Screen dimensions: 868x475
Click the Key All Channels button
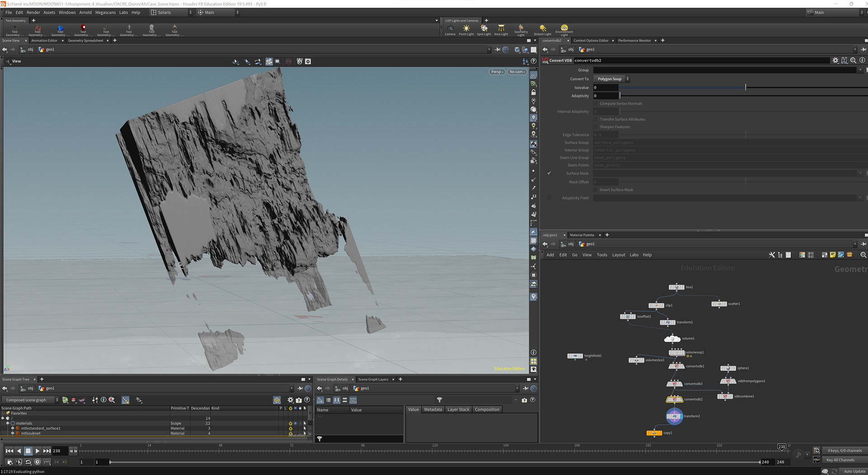tap(840, 460)
